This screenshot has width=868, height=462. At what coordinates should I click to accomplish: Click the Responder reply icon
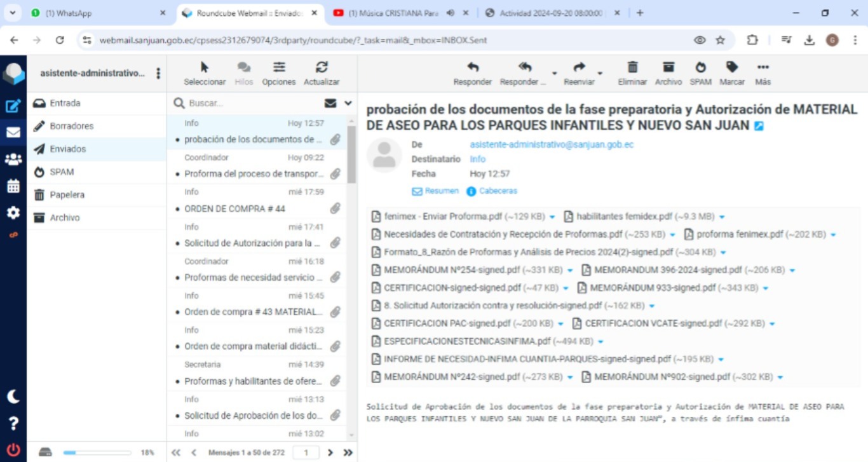tap(472, 67)
